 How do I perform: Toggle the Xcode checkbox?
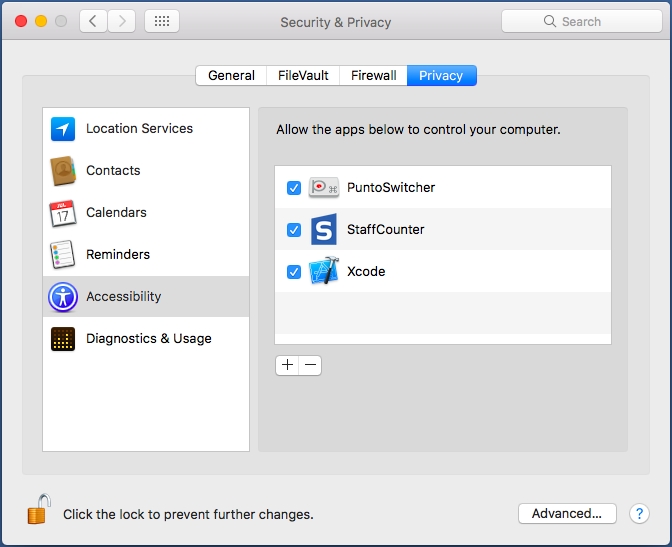[294, 272]
